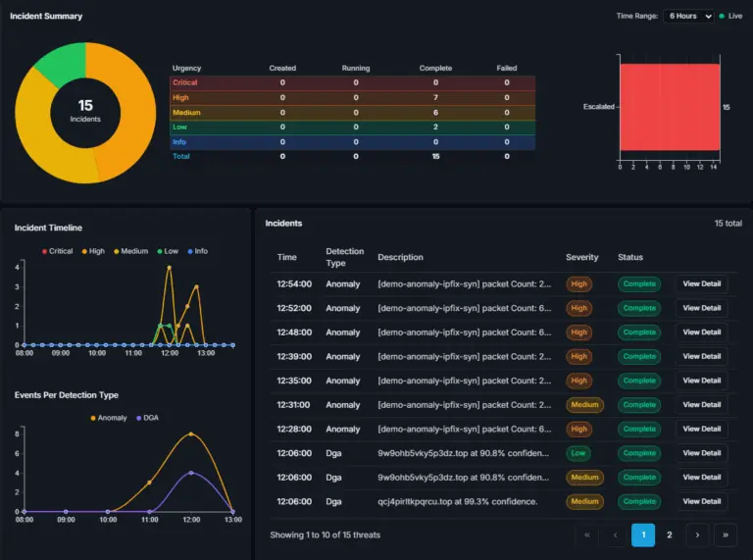View Detail for the 12:31:00 Medium incident

(702, 404)
